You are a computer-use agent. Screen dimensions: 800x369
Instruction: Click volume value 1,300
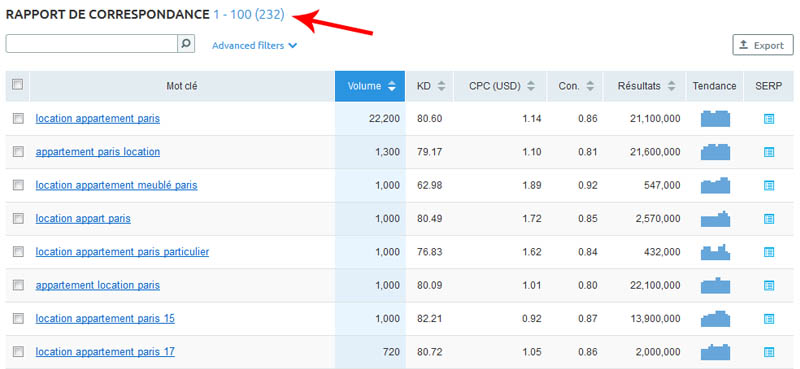click(387, 152)
